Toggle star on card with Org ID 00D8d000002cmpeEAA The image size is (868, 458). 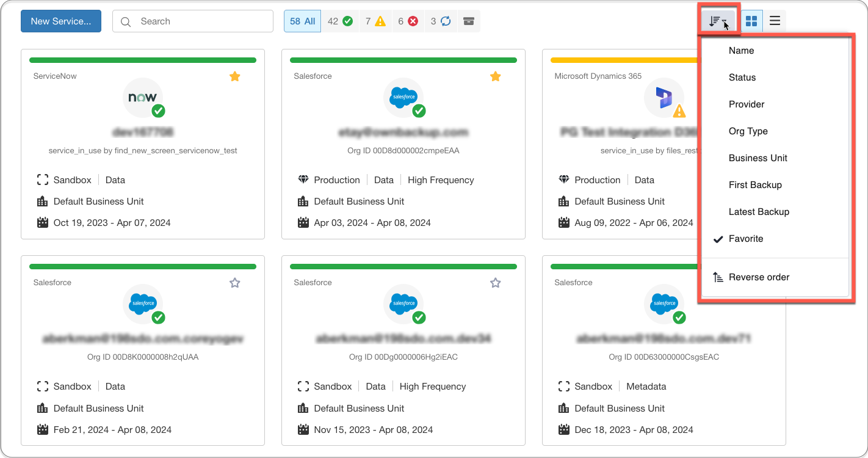click(496, 76)
